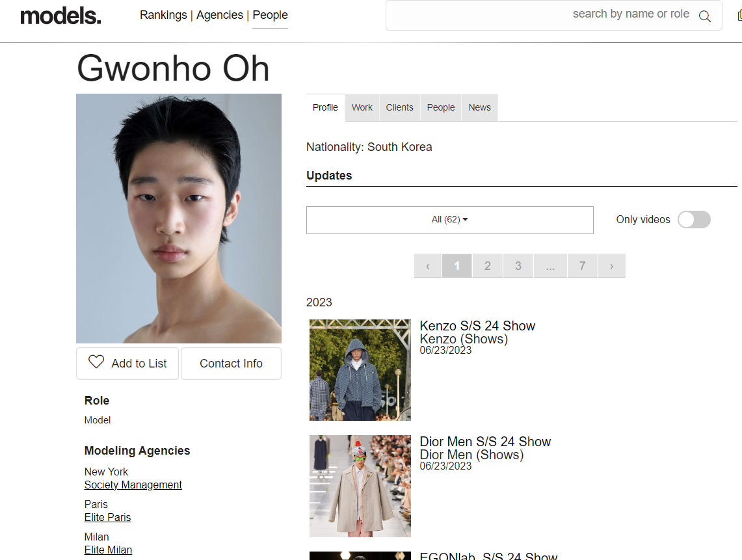Click the heart Add to List button
This screenshot has height=560, width=742.
[x=127, y=364]
